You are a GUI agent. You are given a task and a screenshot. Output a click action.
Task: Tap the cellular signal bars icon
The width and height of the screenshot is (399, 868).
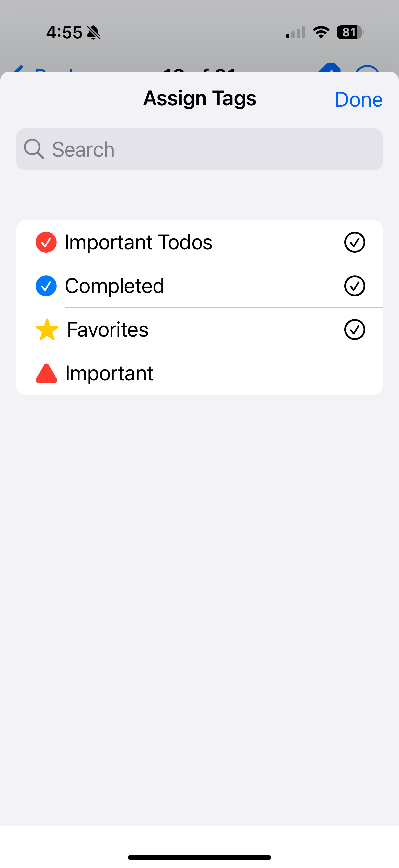point(296,33)
